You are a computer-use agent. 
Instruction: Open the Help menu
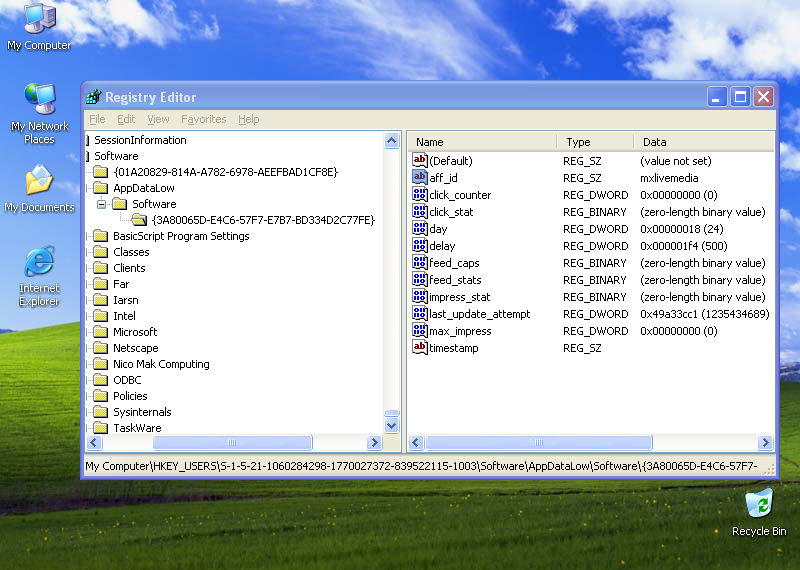248,119
